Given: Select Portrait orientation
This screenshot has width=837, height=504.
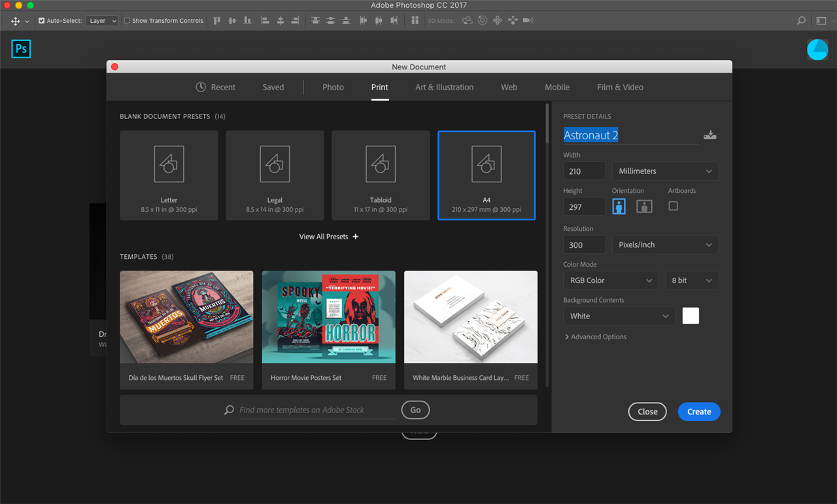Looking at the screenshot, I should coord(619,207).
